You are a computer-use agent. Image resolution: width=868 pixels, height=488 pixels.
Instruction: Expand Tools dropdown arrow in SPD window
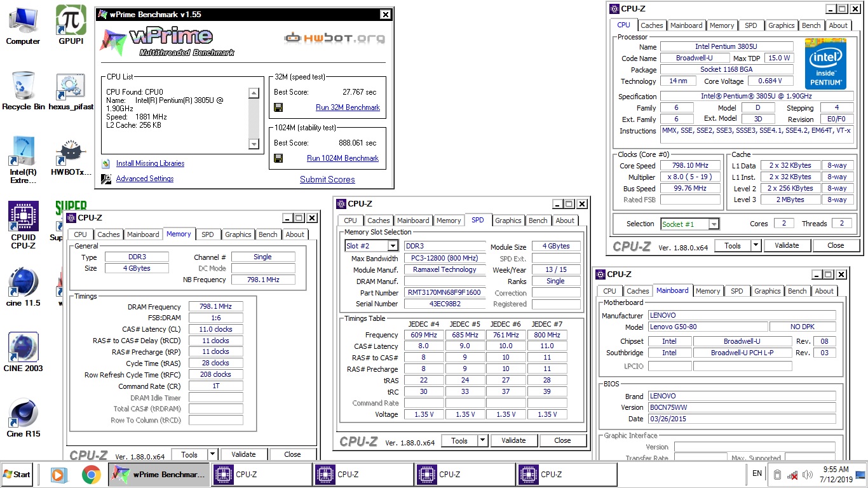(482, 440)
